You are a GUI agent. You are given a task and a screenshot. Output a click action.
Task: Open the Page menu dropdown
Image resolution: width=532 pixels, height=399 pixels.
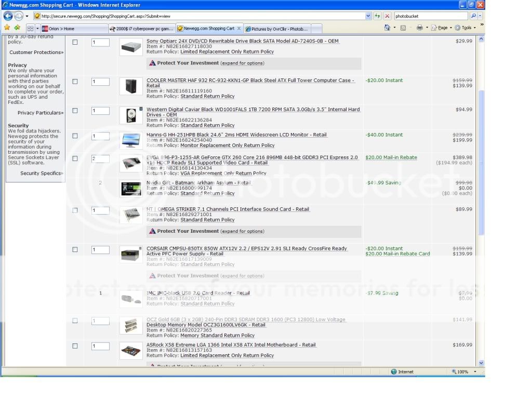pyautogui.click(x=442, y=28)
